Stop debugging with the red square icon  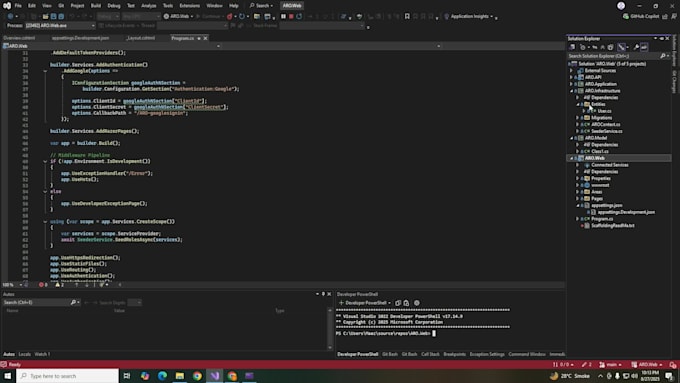291,16
